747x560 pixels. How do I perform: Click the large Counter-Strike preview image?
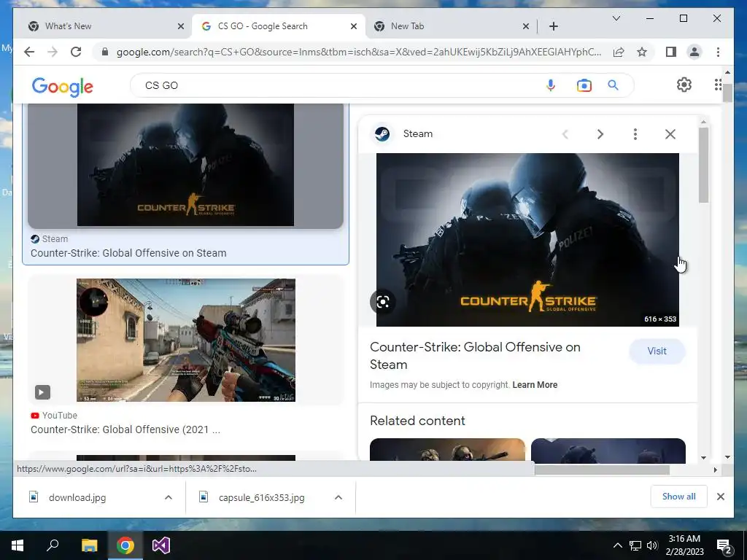[527, 239]
